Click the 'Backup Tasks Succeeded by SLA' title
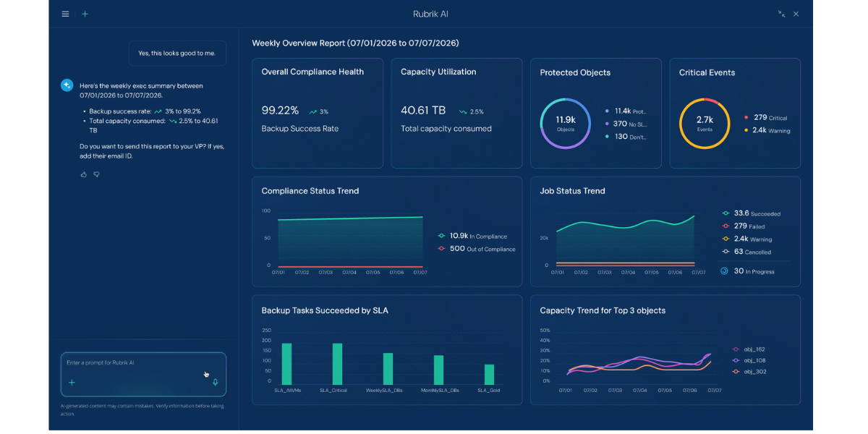 325,310
